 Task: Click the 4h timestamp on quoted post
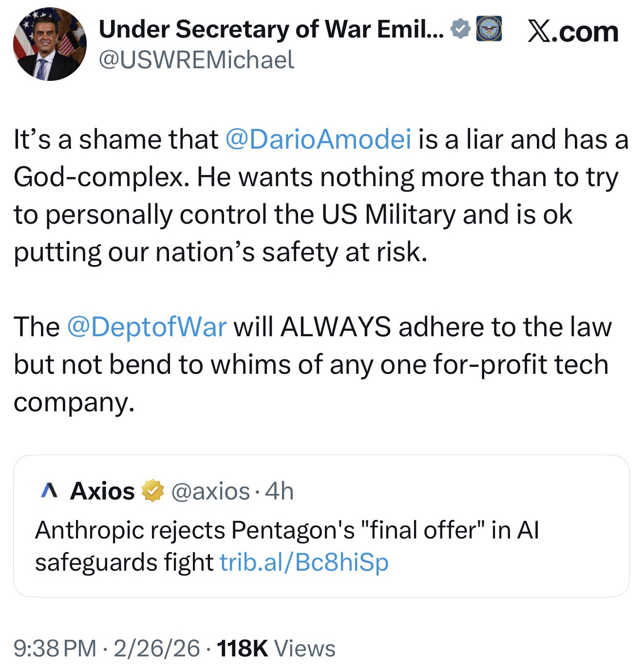pyautogui.click(x=280, y=491)
